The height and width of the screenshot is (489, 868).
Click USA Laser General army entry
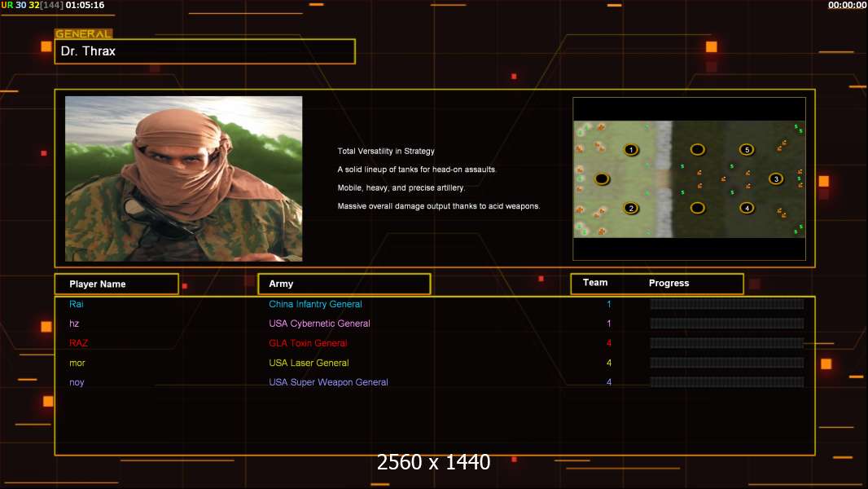309,363
